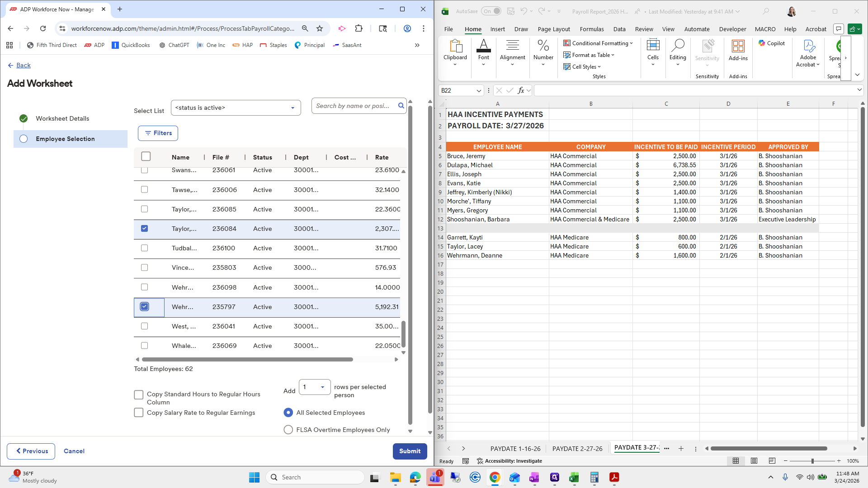Bookmark page with Chrome star icon
Image resolution: width=868 pixels, height=488 pixels.
click(x=320, y=28)
